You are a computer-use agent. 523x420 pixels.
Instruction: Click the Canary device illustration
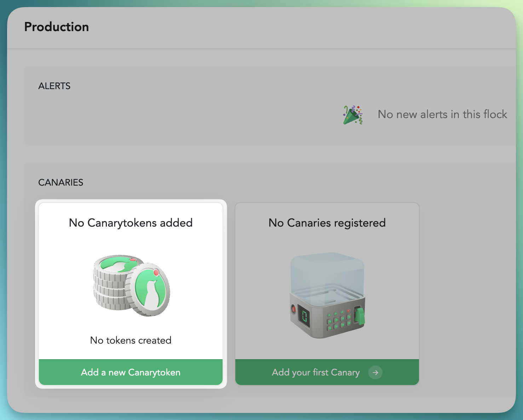pos(327,295)
